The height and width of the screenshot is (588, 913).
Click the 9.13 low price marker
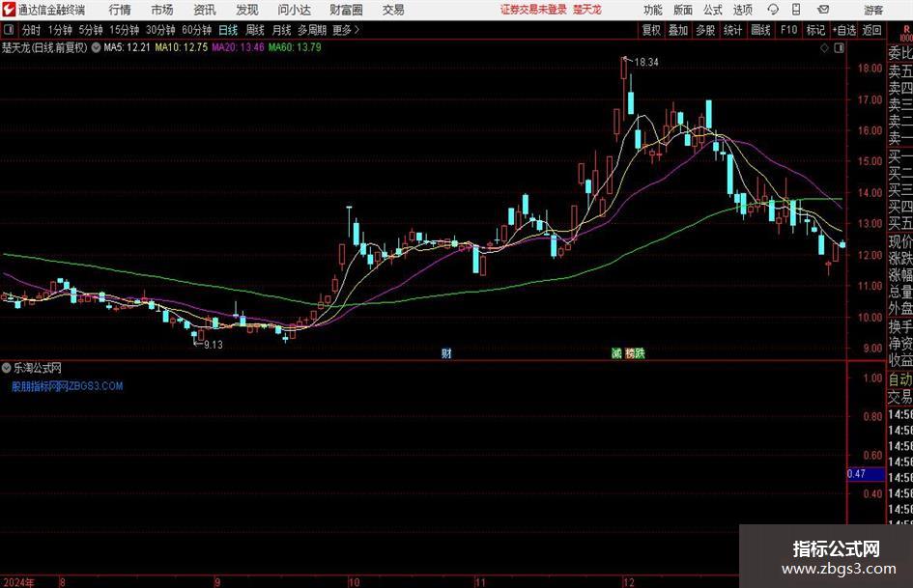click(x=214, y=345)
